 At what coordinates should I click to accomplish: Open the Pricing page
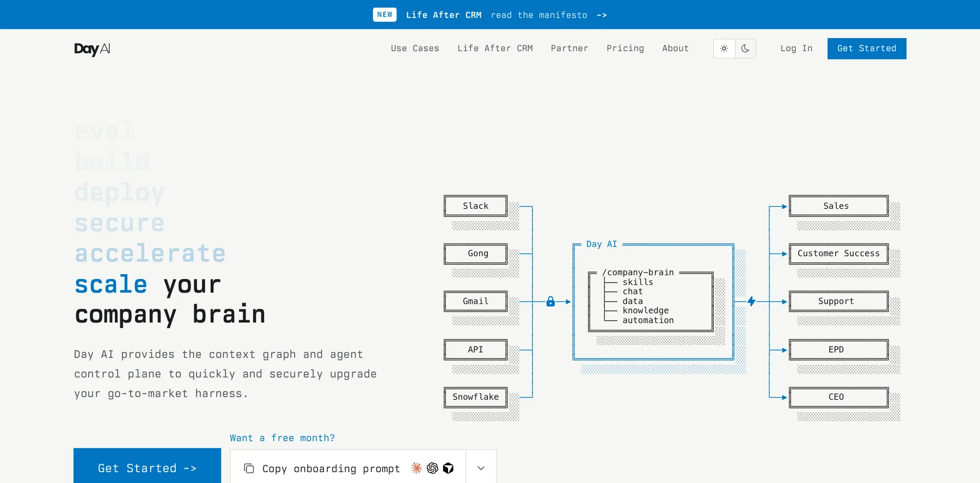[x=625, y=48]
